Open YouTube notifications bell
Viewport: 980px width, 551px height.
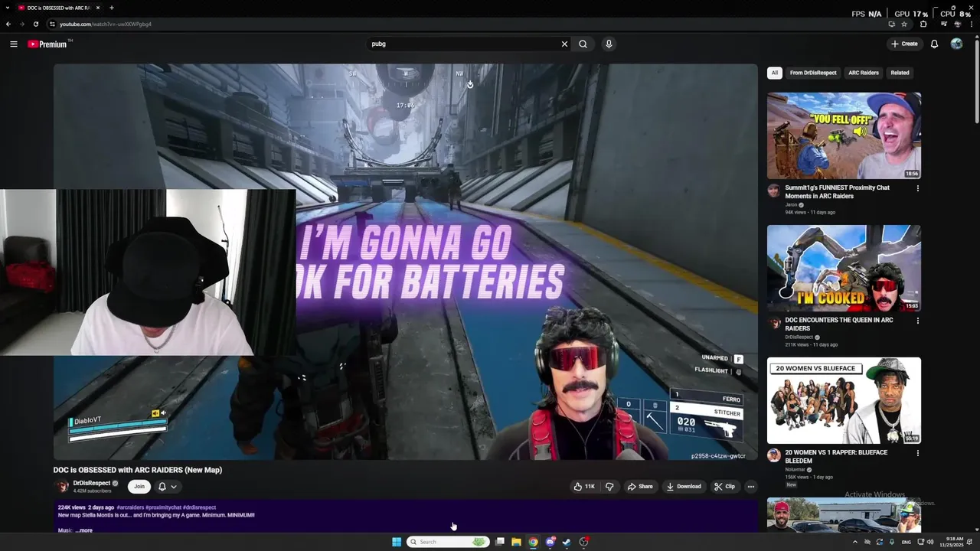click(934, 44)
